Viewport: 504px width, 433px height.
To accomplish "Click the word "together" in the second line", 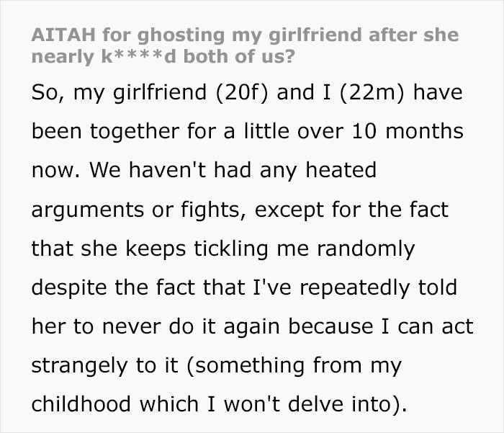I will tap(135, 132).
